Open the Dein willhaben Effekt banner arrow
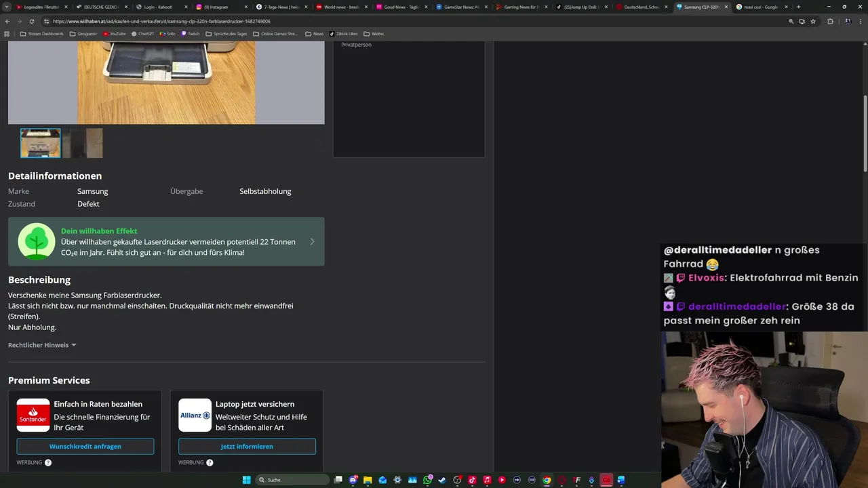Viewport: 868px width, 488px height. click(x=312, y=241)
